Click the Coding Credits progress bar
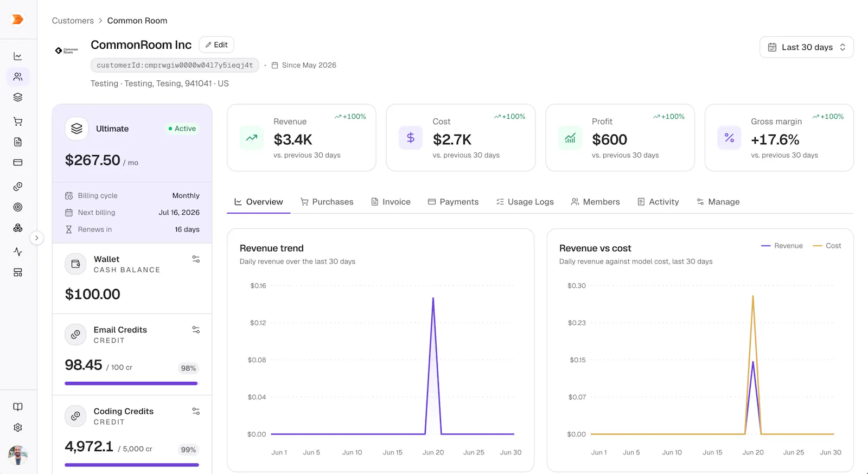 point(132,465)
